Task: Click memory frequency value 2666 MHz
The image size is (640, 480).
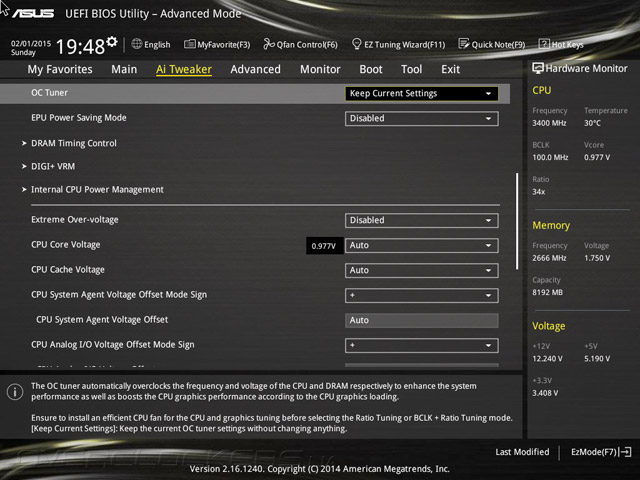Action: [549, 258]
